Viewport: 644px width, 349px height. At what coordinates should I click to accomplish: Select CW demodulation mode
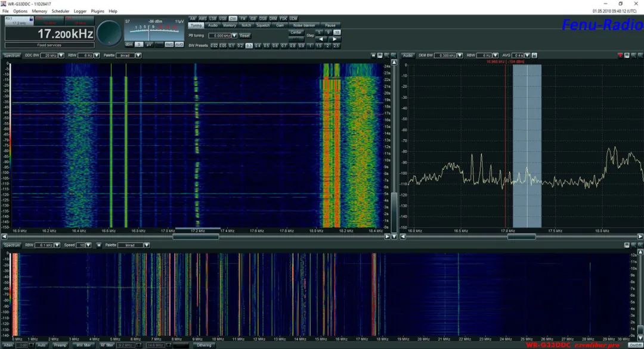pyautogui.click(x=233, y=18)
